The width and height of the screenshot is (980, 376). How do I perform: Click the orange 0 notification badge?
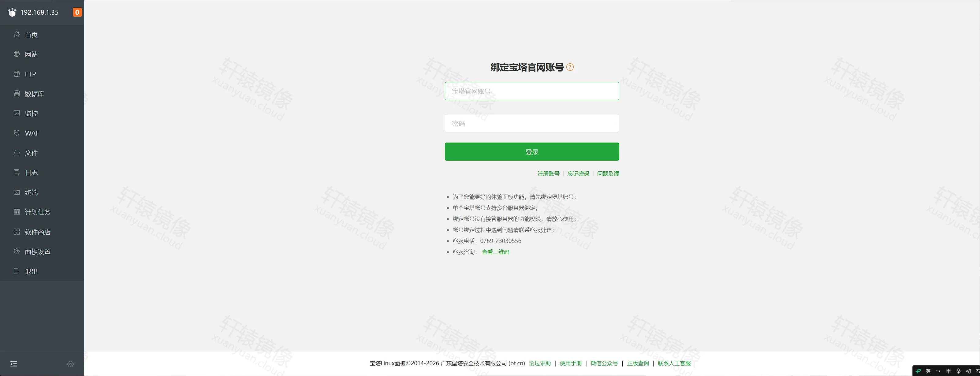[x=77, y=12]
